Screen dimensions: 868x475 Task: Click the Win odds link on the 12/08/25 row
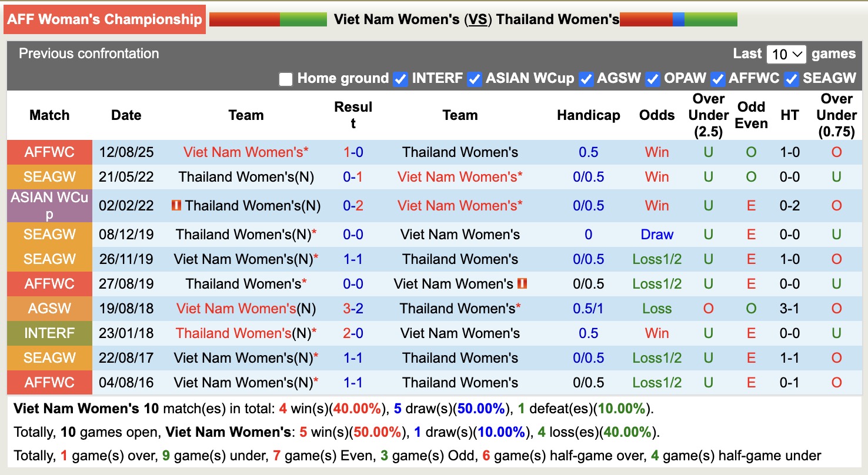(x=657, y=152)
